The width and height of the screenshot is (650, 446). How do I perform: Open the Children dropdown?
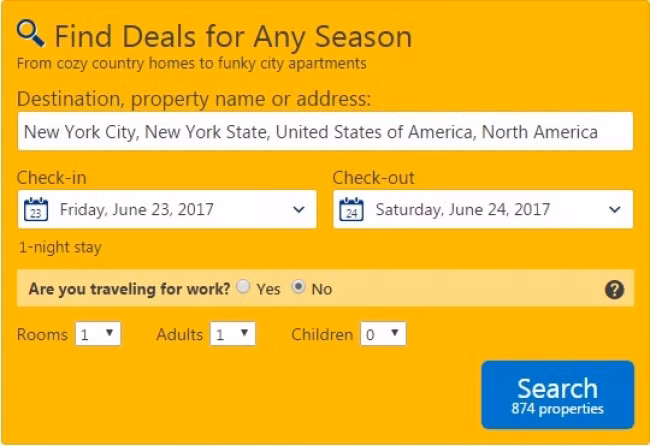coord(383,334)
